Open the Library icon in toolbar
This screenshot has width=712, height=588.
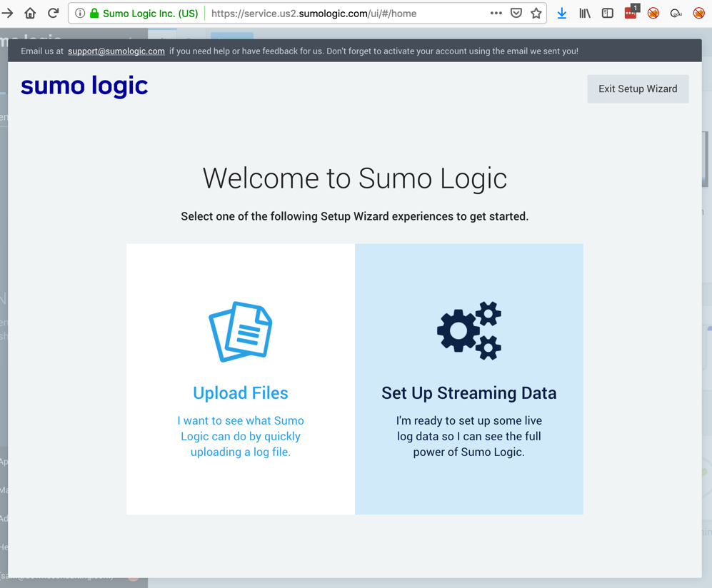[x=585, y=13]
